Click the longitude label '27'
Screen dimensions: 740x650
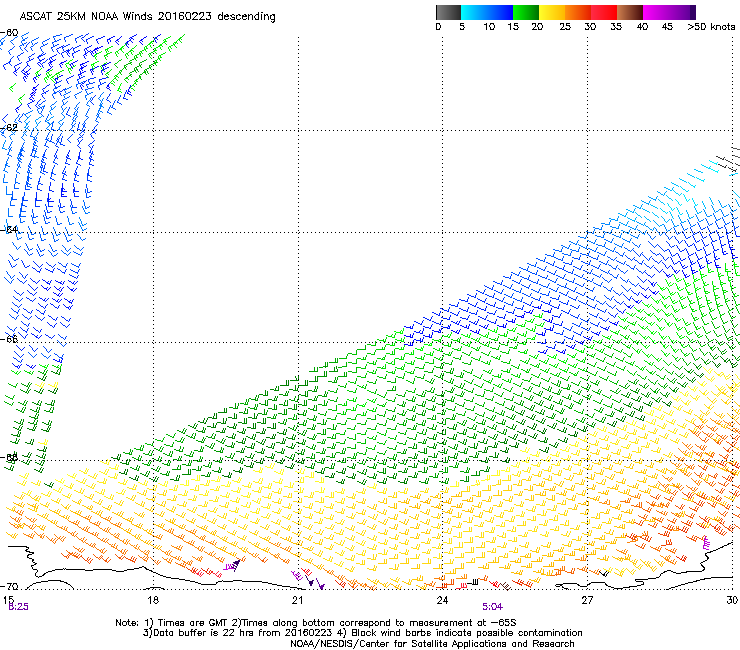[587, 600]
